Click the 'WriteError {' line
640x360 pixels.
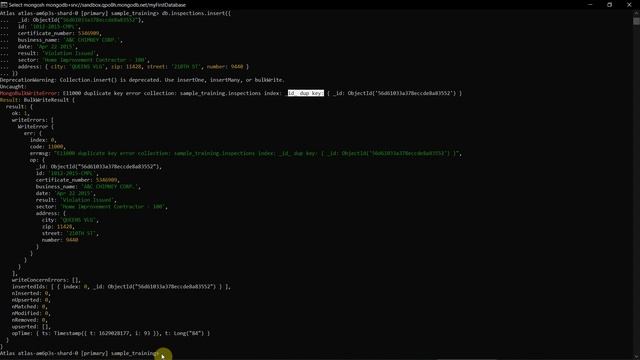coord(36,127)
